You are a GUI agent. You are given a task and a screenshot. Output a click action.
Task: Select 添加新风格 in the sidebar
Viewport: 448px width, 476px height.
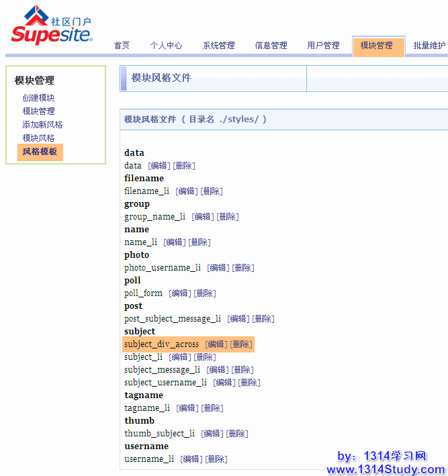[x=42, y=125]
